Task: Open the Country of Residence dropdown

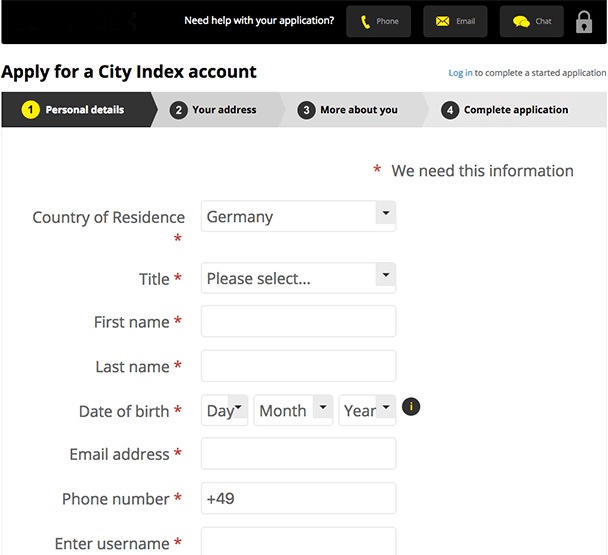Action: 298,216
